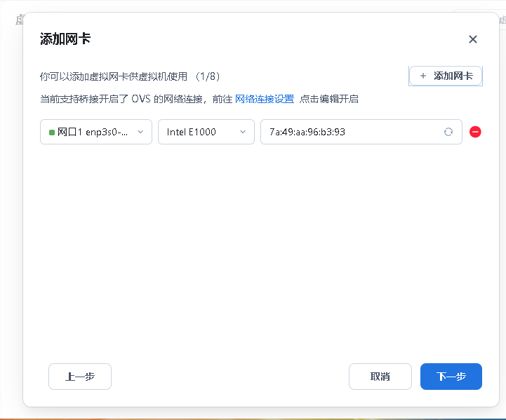
Task: Proceed with the blue 下一步 button
Action: point(451,377)
